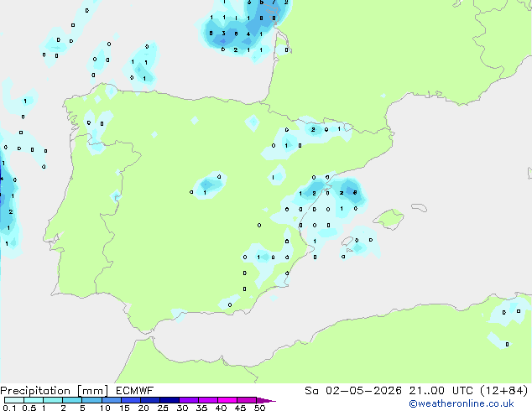Click the '(12+84)' forecast offset text
This screenshot has height=411, width=532.
click(x=504, y=391)
